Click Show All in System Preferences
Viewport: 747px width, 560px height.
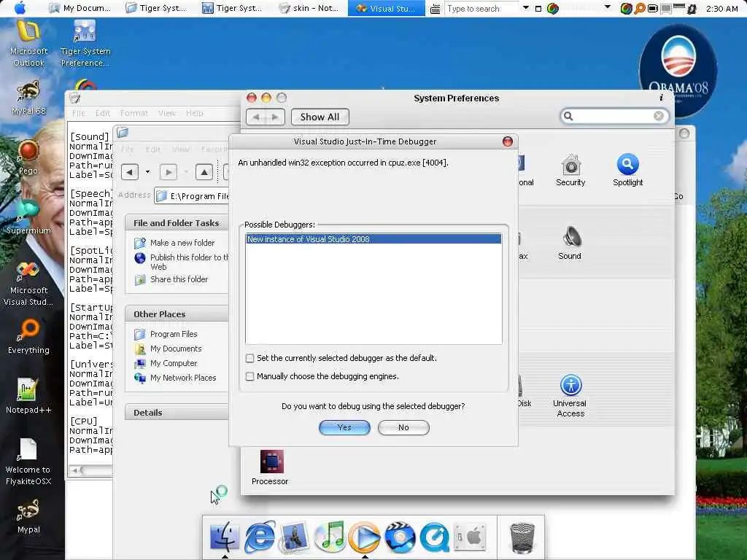coord(320,117)
